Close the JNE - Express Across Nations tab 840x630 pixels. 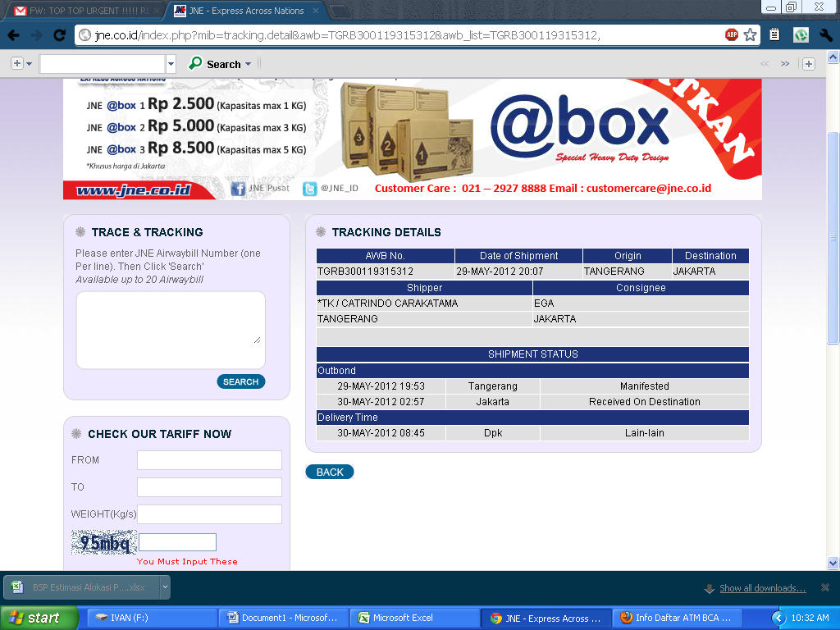click(x=316, y=11)
